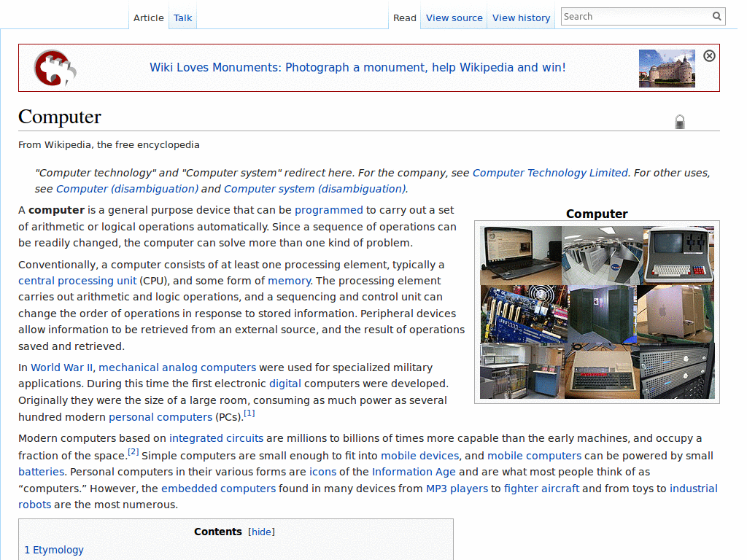Follow mechanical analog computers link
Image resolution: width=747 pixels, height=560 pixels.
[x=177, y=367]
